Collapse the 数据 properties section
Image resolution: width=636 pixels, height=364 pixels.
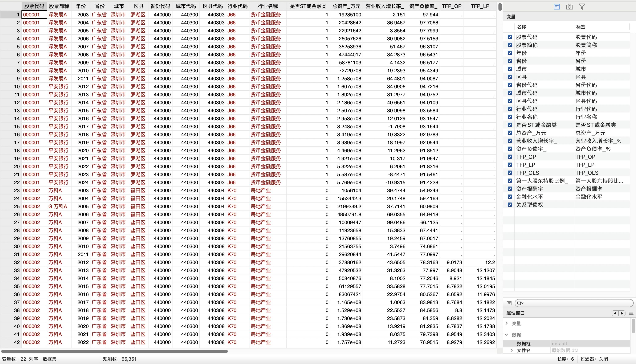(507, 335)
